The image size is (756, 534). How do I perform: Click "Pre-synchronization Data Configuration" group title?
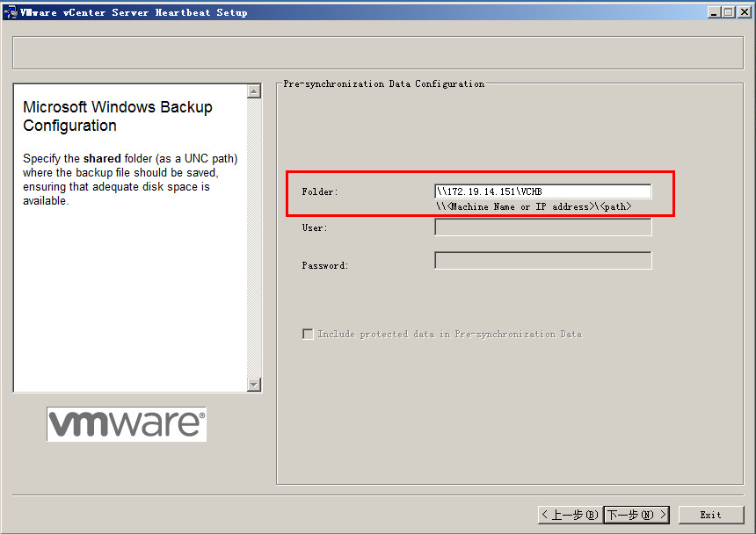(384, 83)
